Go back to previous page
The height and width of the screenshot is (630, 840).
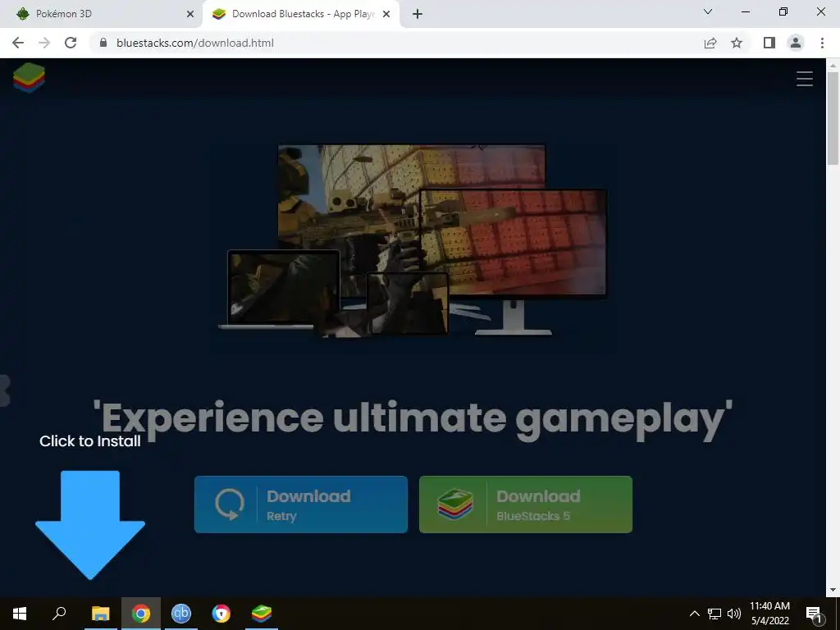tap(18, 43)
